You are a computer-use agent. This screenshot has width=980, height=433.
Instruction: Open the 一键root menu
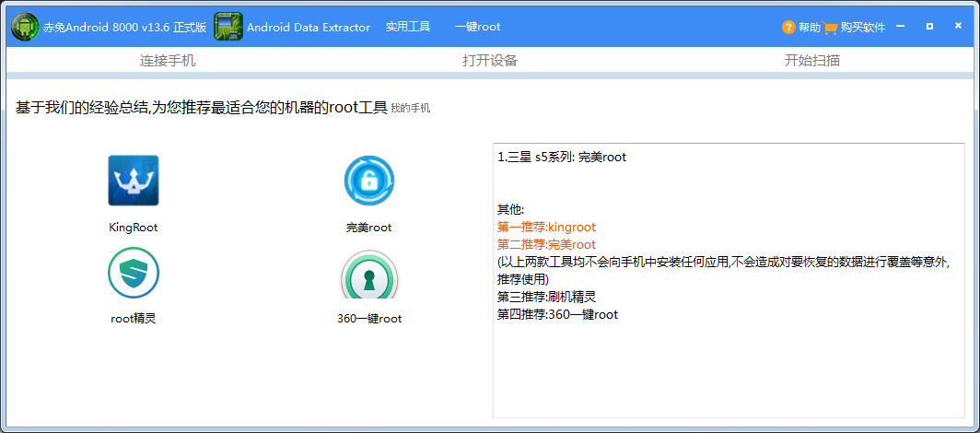(477, 27)
